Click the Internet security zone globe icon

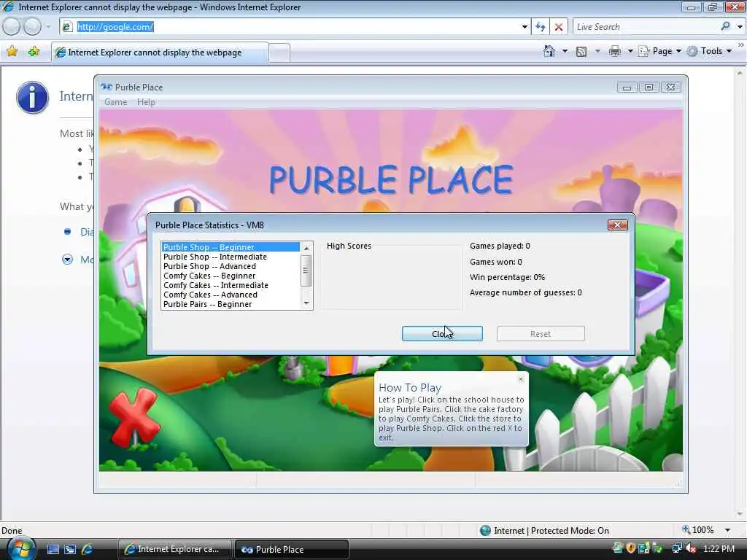(x=485, y=530)
